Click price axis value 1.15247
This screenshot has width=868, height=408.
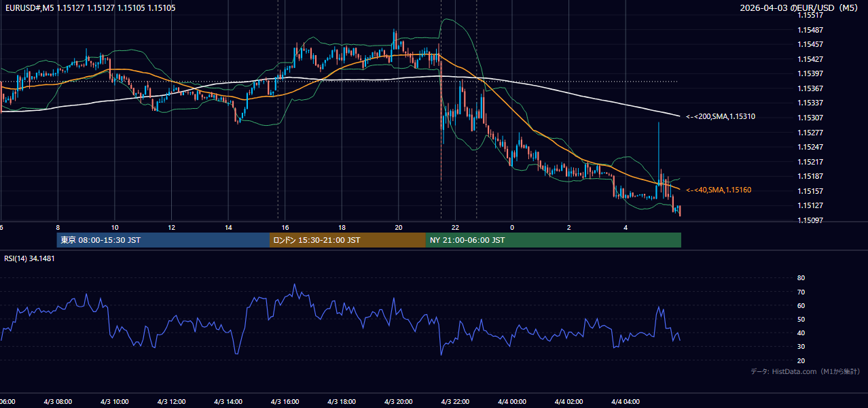(x=810, y=147)
